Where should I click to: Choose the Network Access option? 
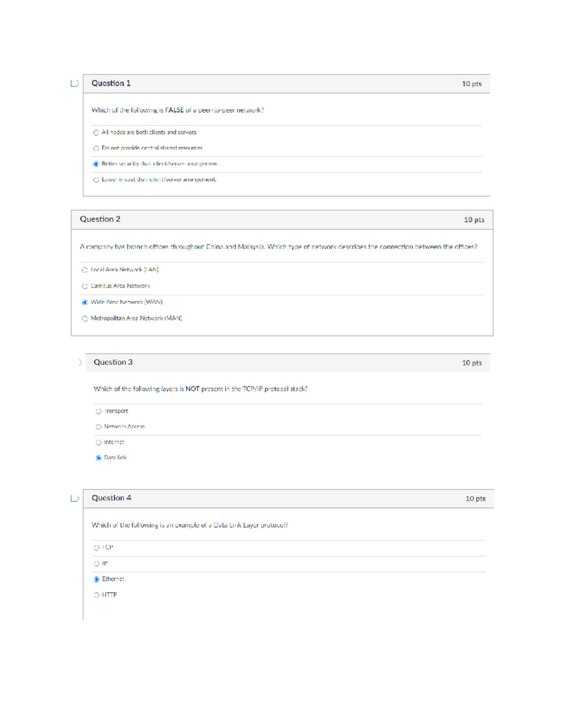pyautogui.click(x=99, y=427)
